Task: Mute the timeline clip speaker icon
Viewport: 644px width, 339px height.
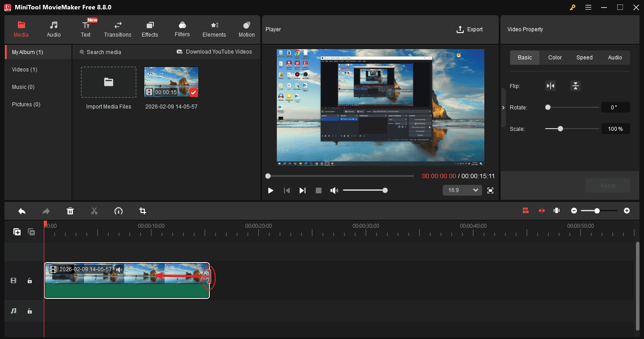Action: (119, 269)
